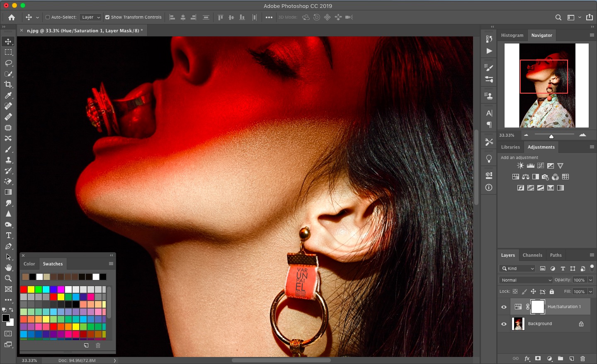Screen dimensions: 597x364
Task: Zoom out using Navigator small mountain button
Action: point(526,135)
